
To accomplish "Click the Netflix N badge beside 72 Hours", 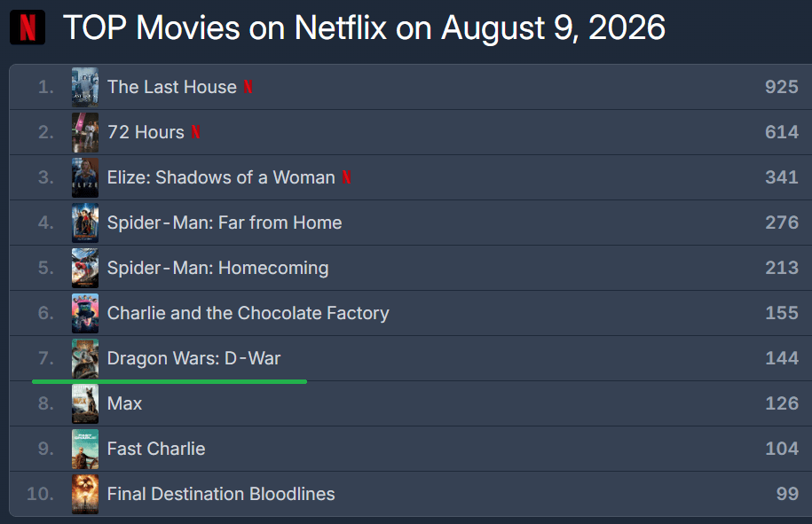I will [x=196, y=132].
